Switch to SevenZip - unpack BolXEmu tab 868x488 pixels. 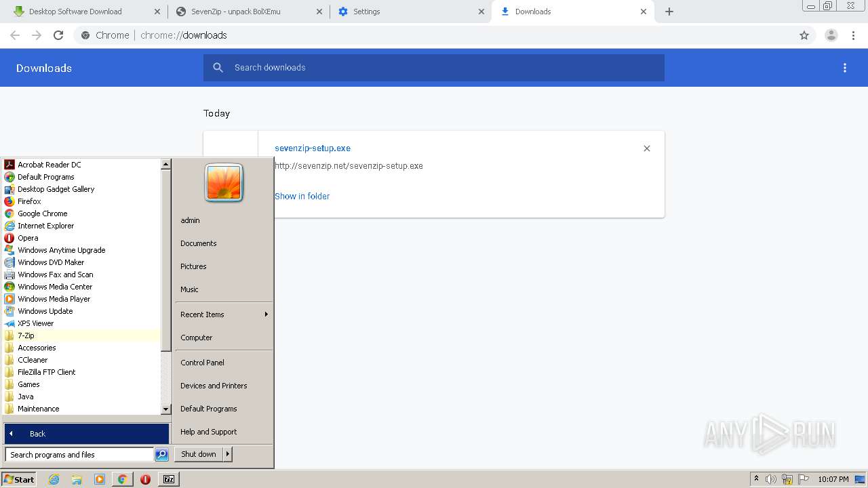coord(248,12)
